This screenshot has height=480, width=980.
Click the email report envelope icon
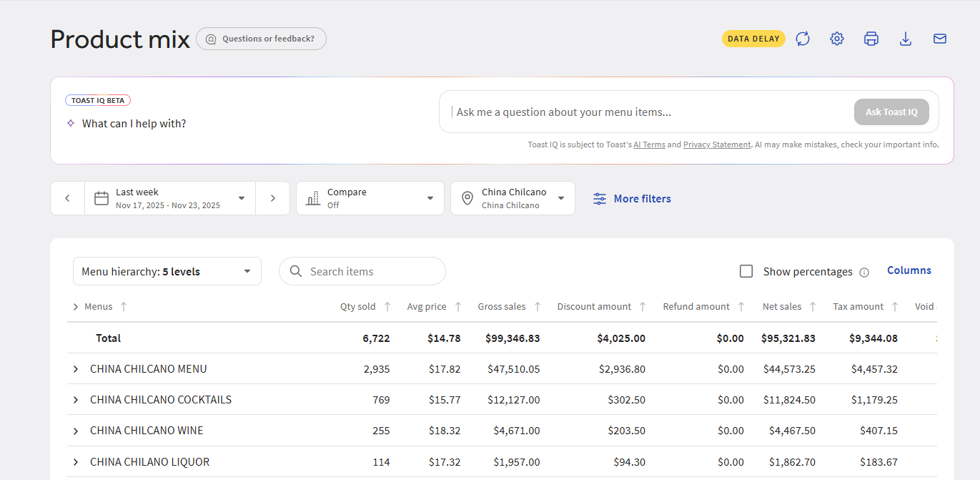click(x=940, y=39)
